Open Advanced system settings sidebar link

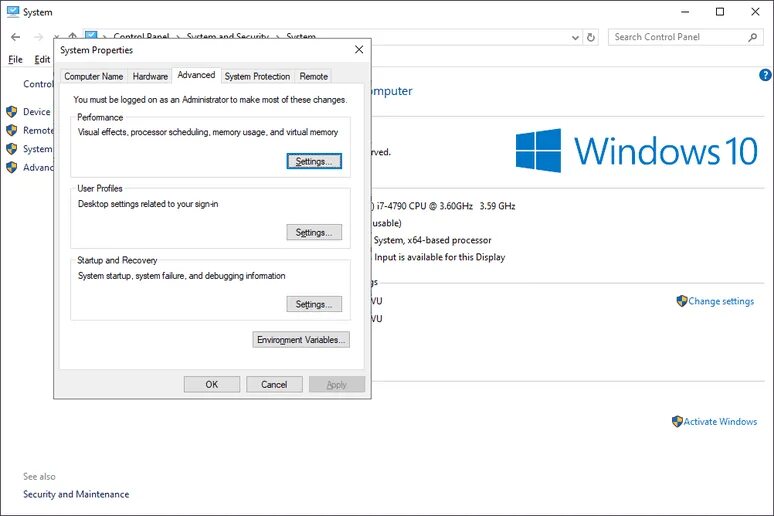tap(38, 167)
